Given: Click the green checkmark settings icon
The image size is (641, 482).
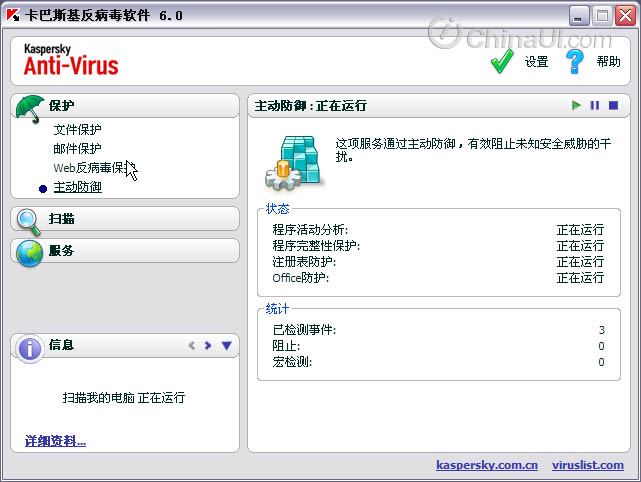Looking at the screenshot, I should click(502, 61).
